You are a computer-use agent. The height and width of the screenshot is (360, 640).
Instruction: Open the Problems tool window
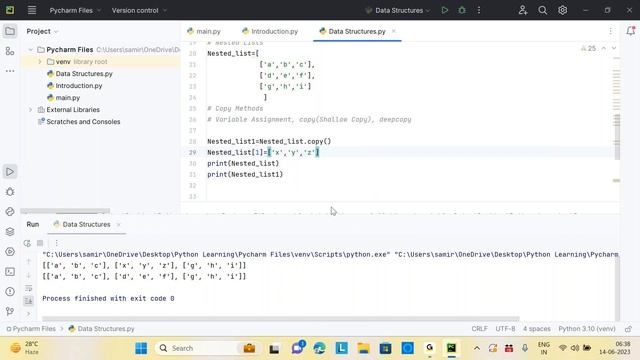pos(10,291)
